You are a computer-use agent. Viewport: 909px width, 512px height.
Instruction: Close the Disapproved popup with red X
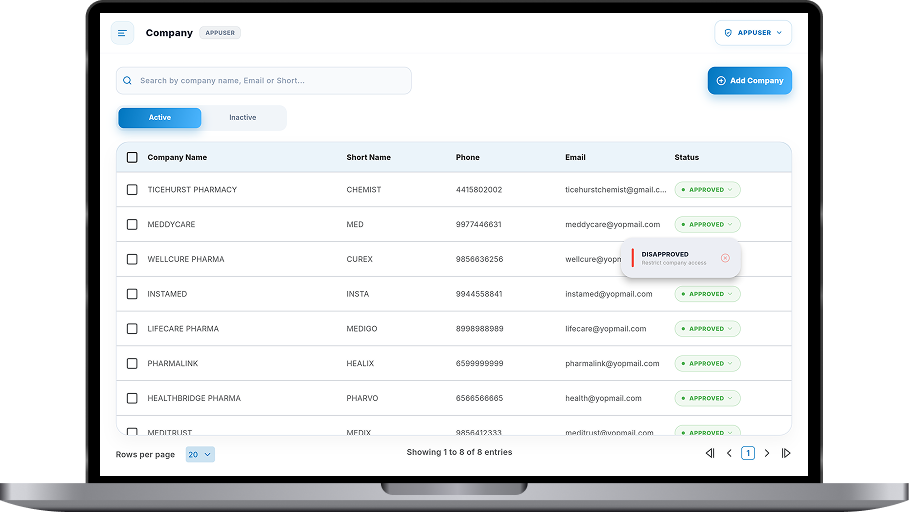click(725, 258)
